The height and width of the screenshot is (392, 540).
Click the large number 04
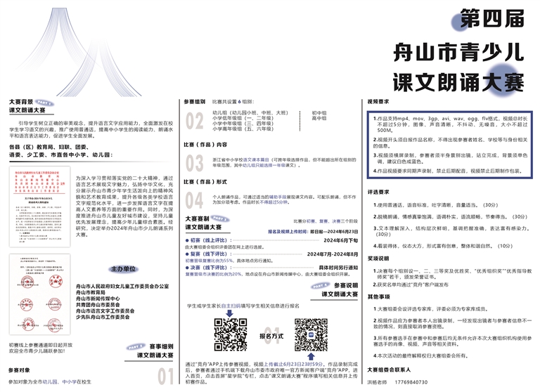(x=194, y=200)
